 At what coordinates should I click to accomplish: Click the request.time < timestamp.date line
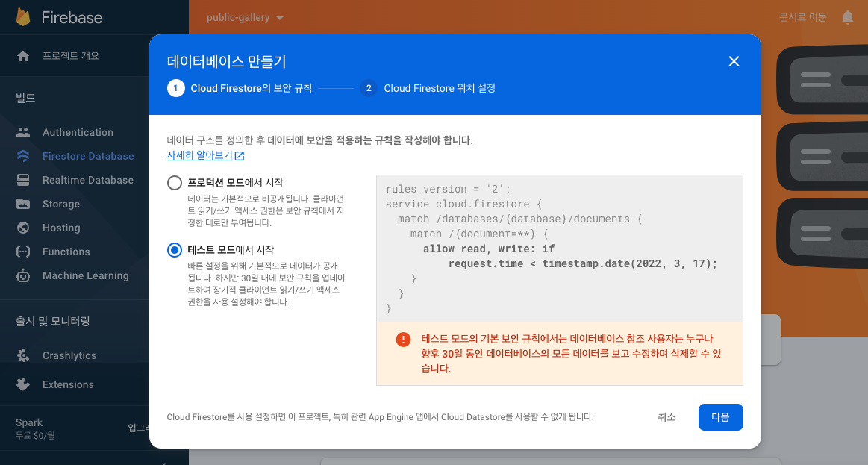583,263
